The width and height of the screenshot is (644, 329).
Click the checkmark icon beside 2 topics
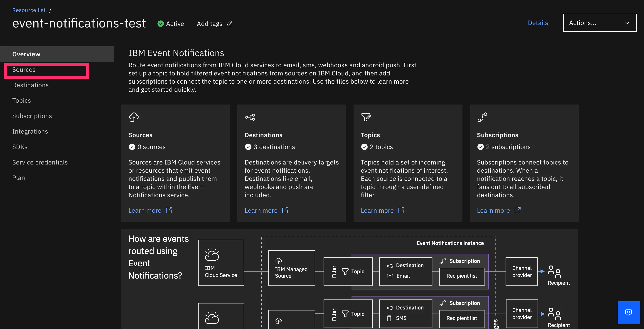pyautogui.click(x=364, y=147)
